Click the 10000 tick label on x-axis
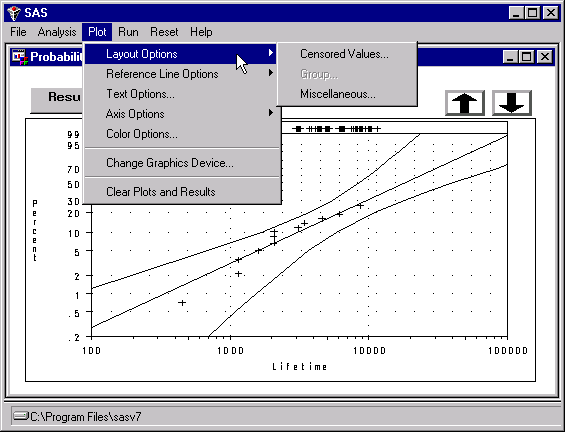Screen dimensions: 565x432 [x=369, y=351]
